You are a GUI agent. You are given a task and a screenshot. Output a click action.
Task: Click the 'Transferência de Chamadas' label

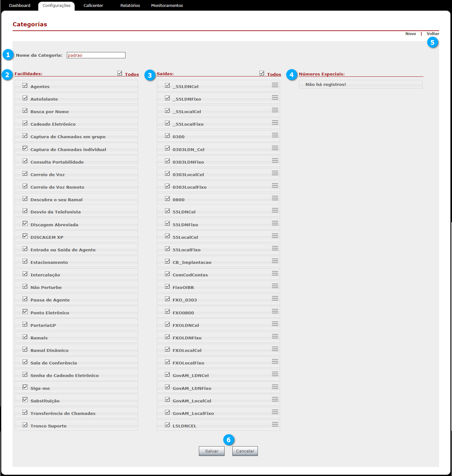63,414
